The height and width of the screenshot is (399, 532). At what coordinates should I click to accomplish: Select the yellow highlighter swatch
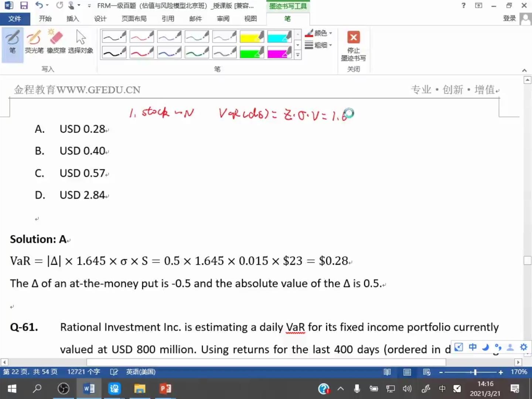[252, 37]
